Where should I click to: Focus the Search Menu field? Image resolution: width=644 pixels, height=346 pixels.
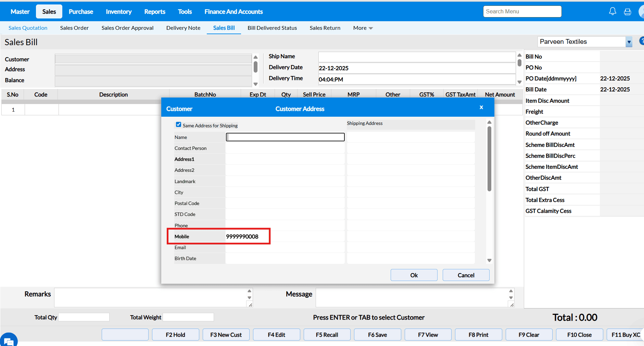coord(522,11)
